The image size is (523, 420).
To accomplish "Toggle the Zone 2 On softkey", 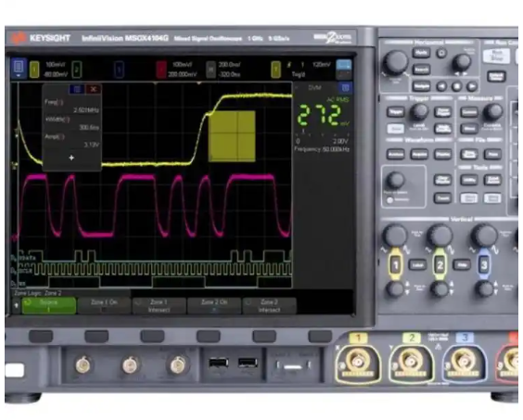I will (x=214, y=306).
